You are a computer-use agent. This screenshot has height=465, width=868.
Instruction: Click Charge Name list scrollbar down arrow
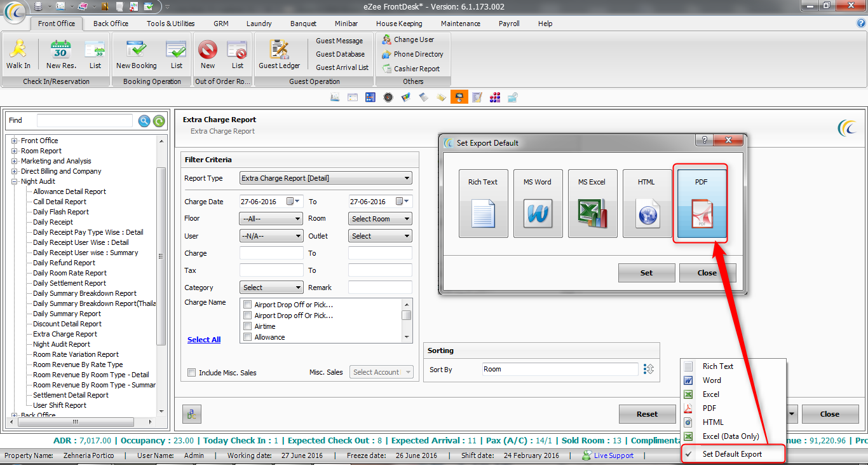pos(407,337)
